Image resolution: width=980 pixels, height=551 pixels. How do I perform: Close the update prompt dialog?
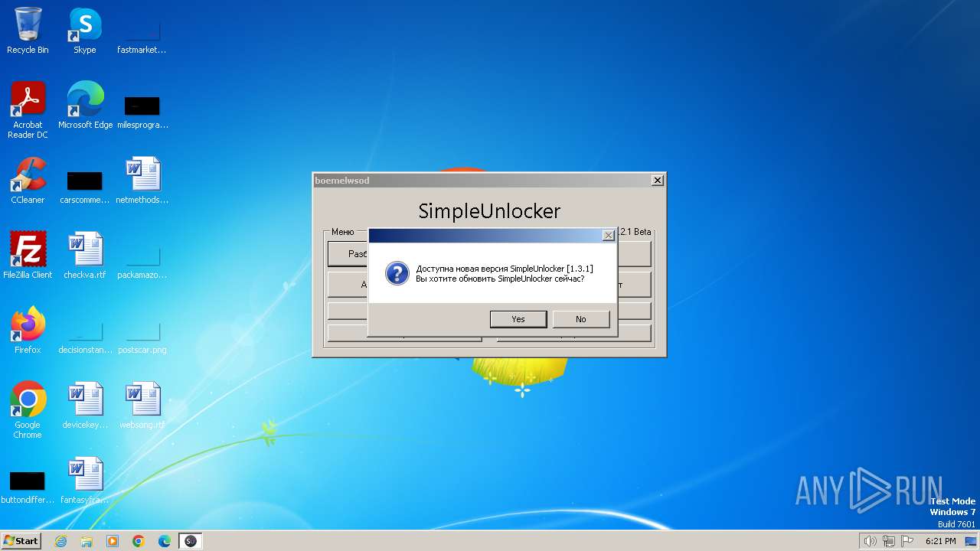click(x=608, y=236)
